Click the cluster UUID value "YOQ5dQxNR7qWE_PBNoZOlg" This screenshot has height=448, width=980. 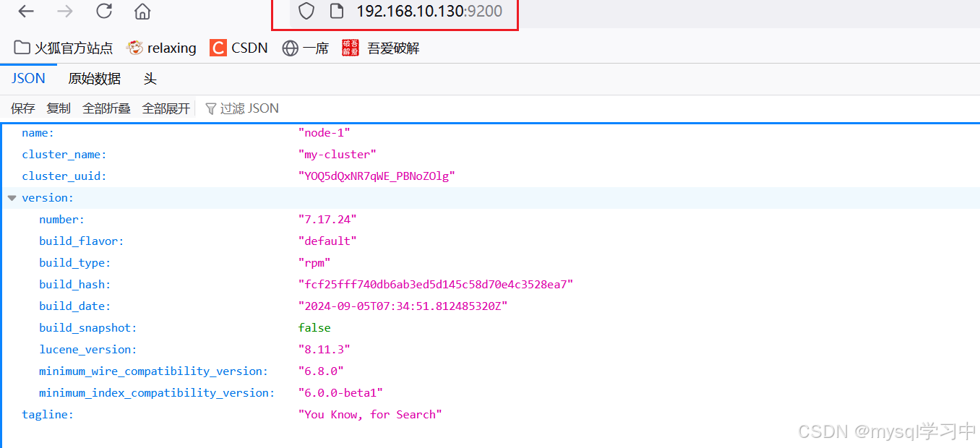click(x=377, y=176)
